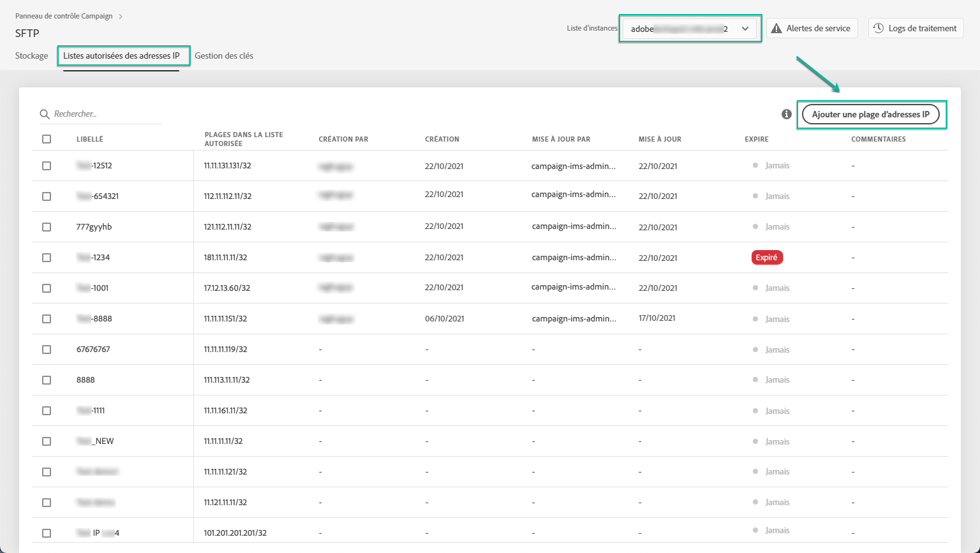Click IP range 11.11.11.151/32
Image resolution: width=980 pixels, height=553 pixels.
click(226, 319)
